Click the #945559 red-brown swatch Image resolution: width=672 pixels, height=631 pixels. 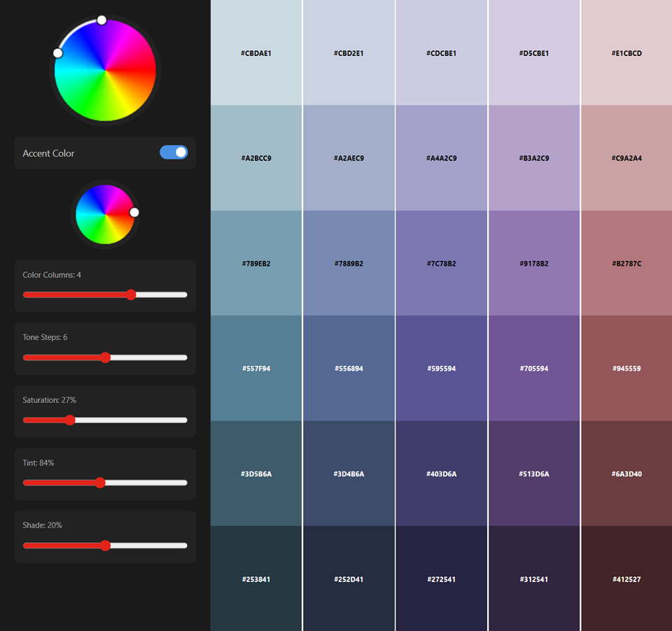coord(626,369)
